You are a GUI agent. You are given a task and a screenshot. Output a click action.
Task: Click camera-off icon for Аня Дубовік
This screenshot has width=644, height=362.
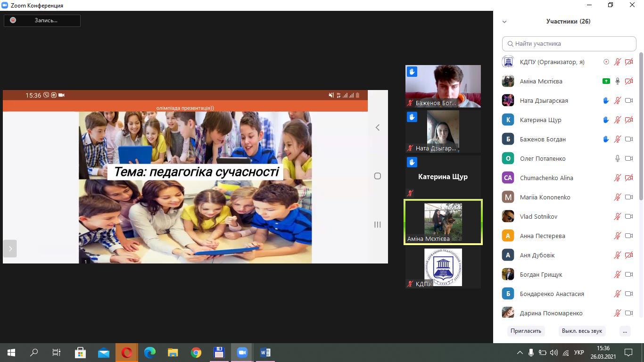click(629, 255)
